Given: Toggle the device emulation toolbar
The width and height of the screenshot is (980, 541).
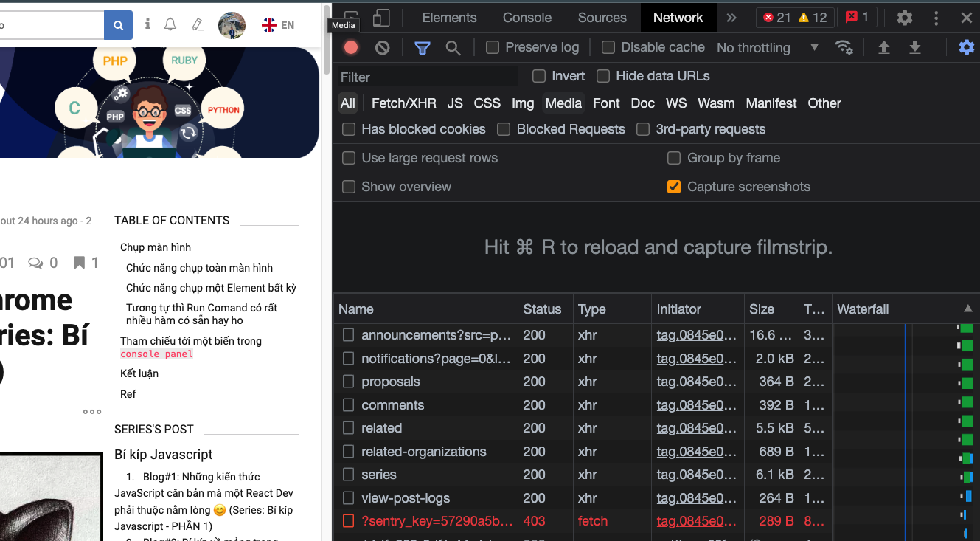Looking at the screenshot, I should point(380,18).
